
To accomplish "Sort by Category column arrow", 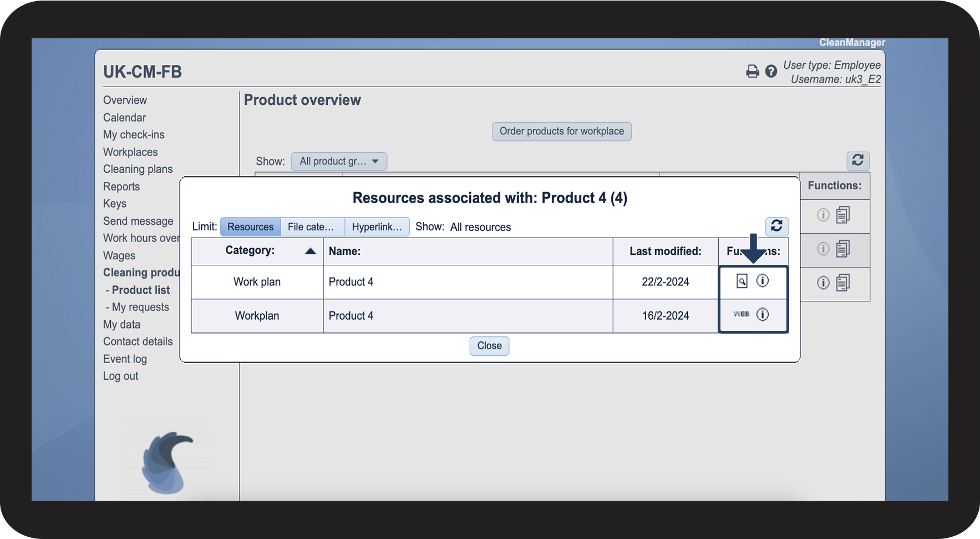I will (311, 251).
